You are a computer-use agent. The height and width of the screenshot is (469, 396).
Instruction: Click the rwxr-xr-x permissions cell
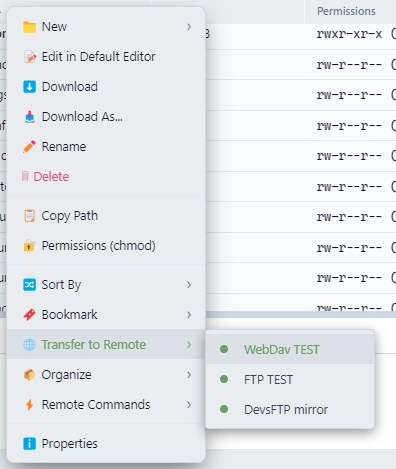pos(349,34)
